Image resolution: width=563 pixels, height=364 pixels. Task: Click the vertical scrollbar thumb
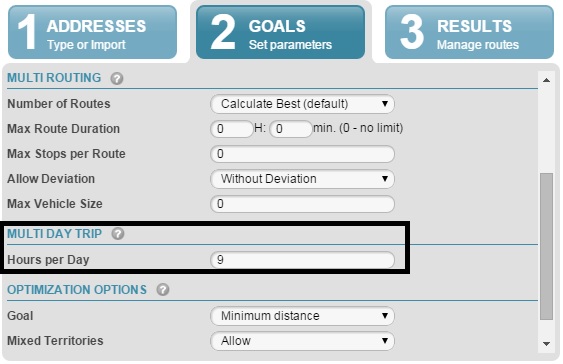(546, 246)
